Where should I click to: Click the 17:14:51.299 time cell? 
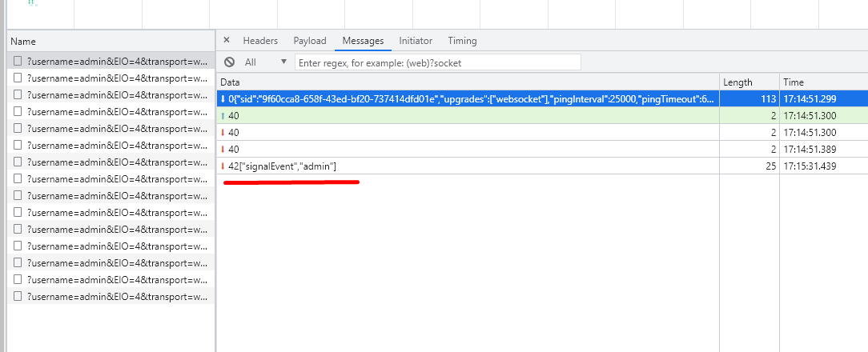(x=810, y=99)
